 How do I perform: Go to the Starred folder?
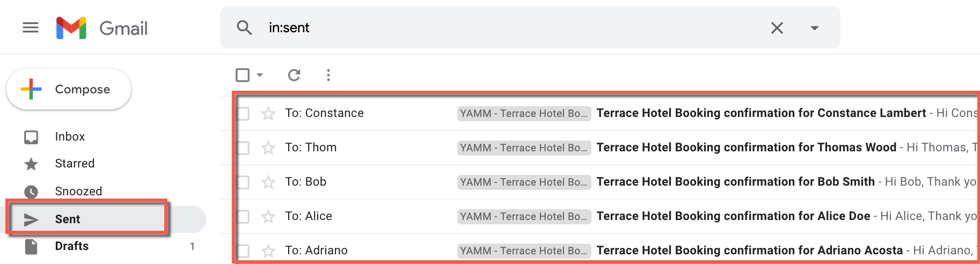pos(75,164)
